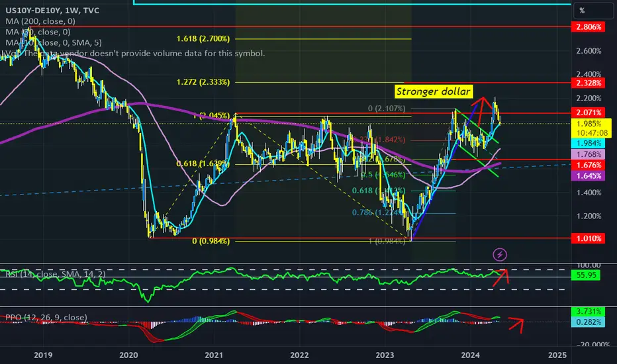Select the 1.676% red price label
Screen dimensions: 617x364
pyautogui.click(x=589, y=165)
